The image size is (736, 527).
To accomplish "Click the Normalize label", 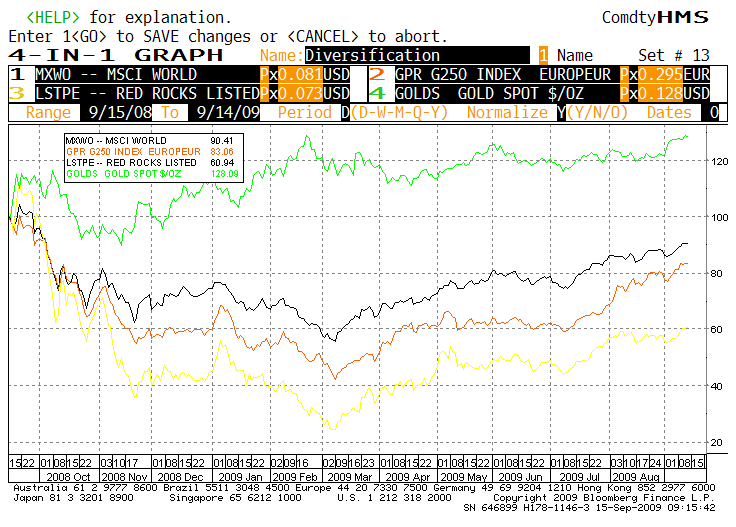I will click(x=507, y=113).
